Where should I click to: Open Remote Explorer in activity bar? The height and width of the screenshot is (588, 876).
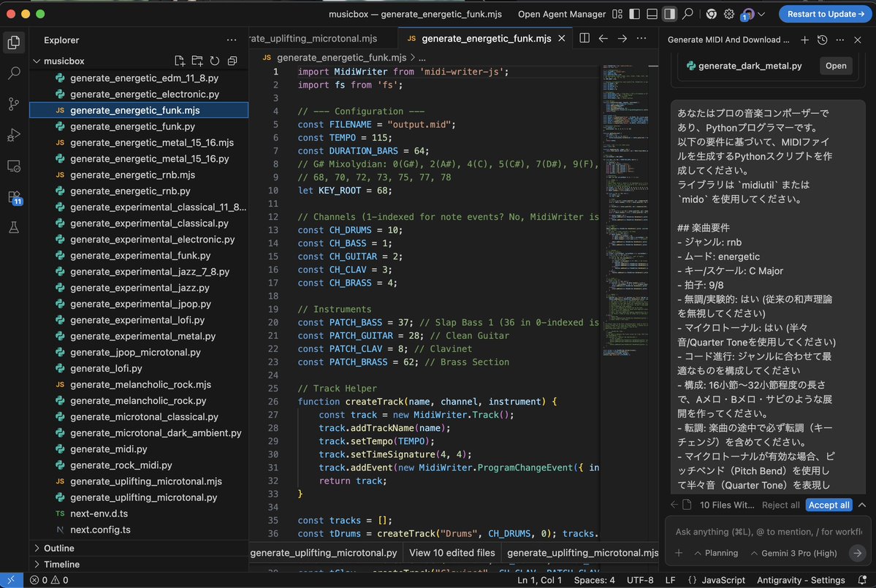click(14, 166)
